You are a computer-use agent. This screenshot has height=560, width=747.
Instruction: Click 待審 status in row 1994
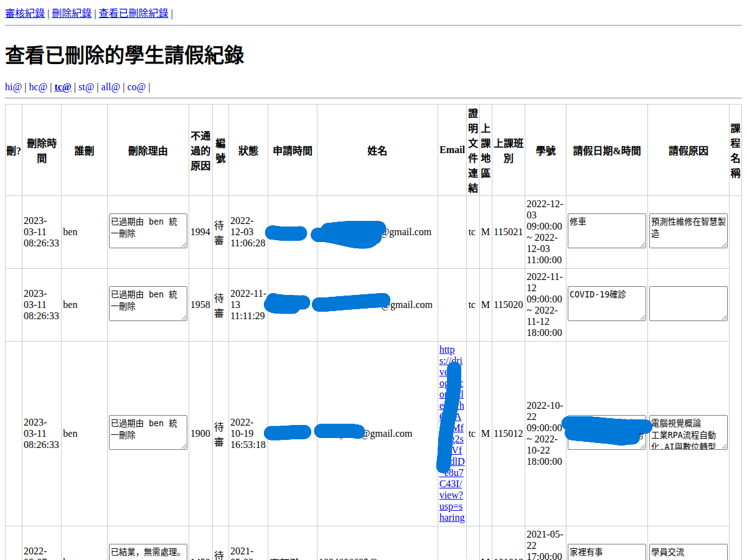219,232
